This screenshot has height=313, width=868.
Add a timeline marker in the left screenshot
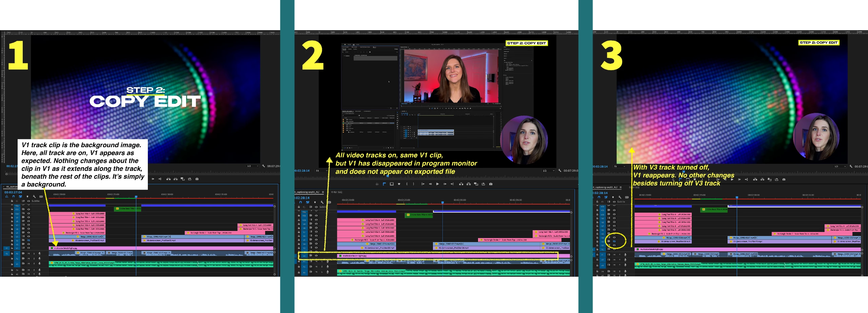click(27, 197)
